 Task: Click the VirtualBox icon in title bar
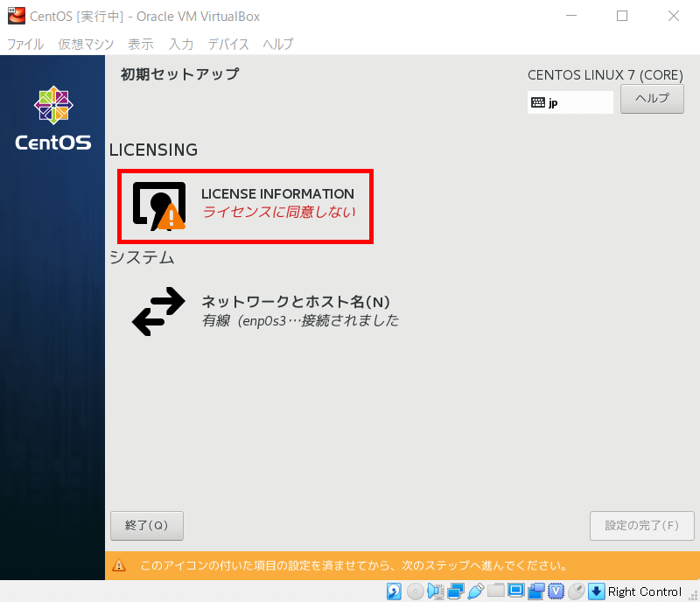click(x=17, y=16)
